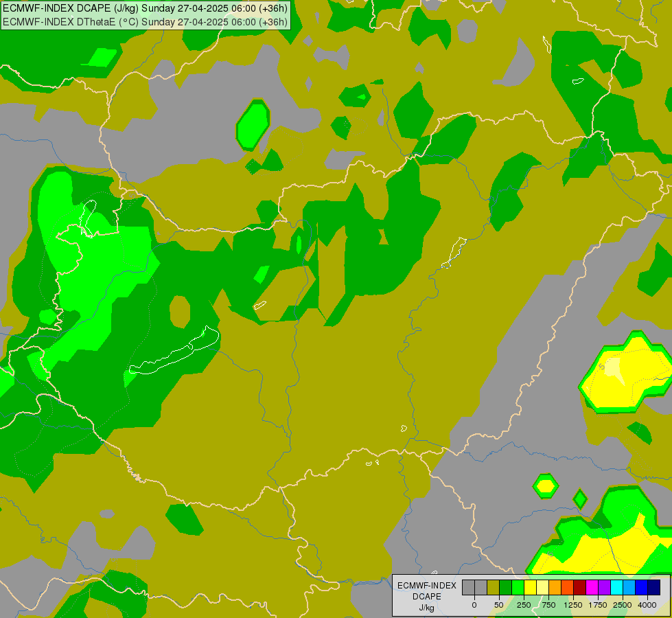The width and height of the screenshot is (672, 618).
Task: Click the ECMWF-INDEX DThetaE (°C) title line
Action: point(145,22)
